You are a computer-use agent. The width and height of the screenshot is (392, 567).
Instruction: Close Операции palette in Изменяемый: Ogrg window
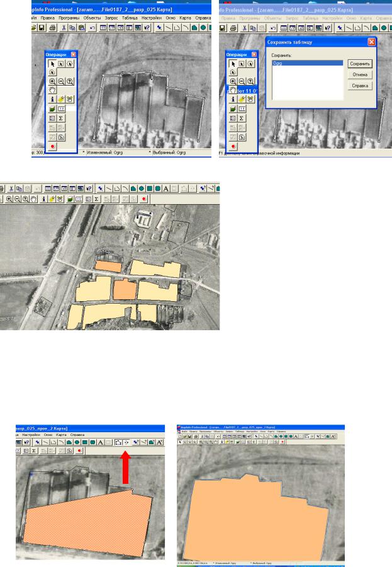coord(74,54)
